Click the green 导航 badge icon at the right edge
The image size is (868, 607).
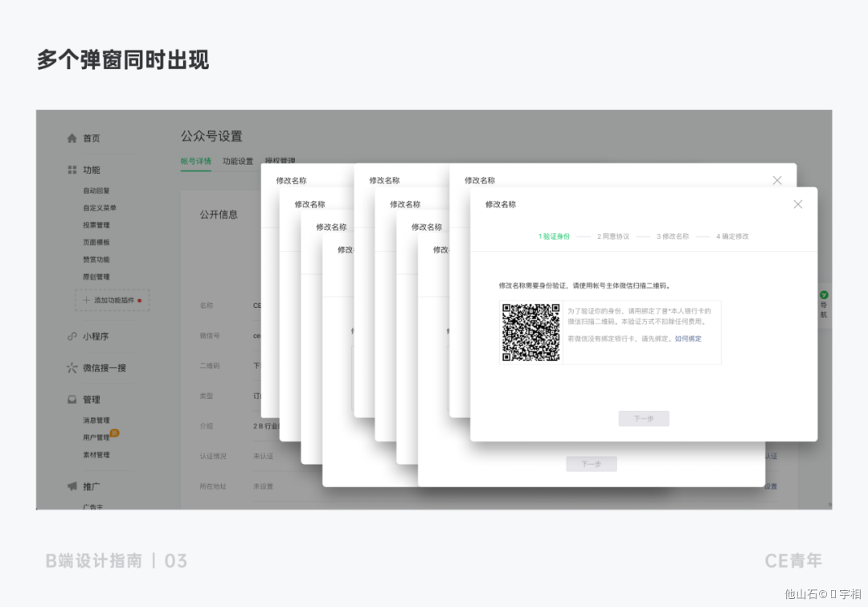(824, 295)
